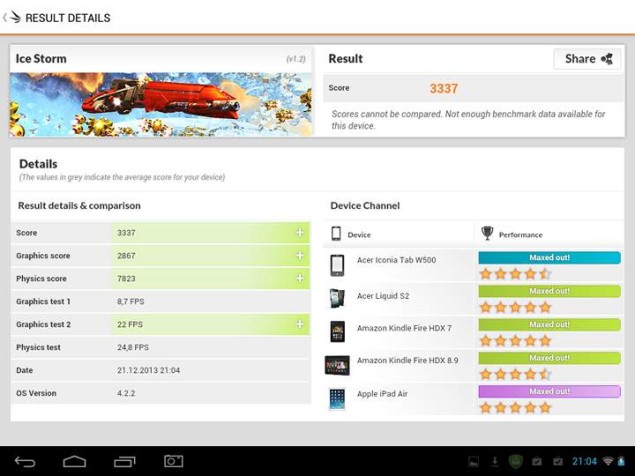Click the star rating for Acer Liquid S2
Viewport: 635px width, 476px height.
coord(515,307)
